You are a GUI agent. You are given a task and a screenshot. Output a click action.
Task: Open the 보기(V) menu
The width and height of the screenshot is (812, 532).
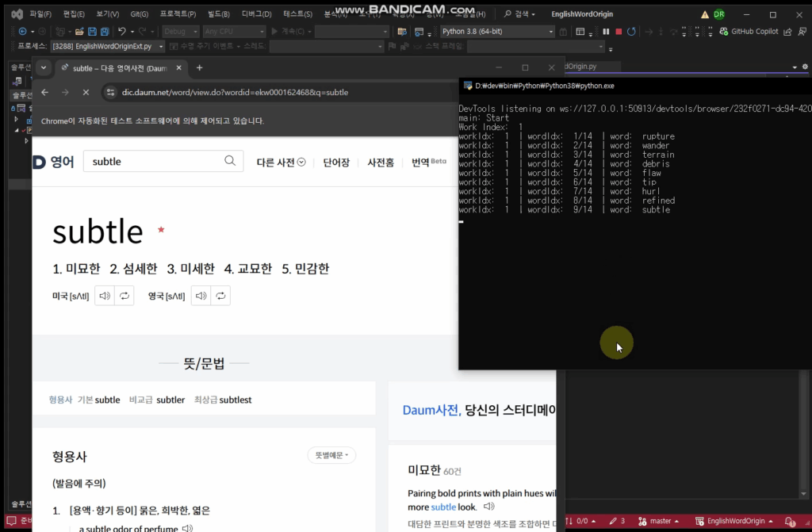tap(107, 14)
